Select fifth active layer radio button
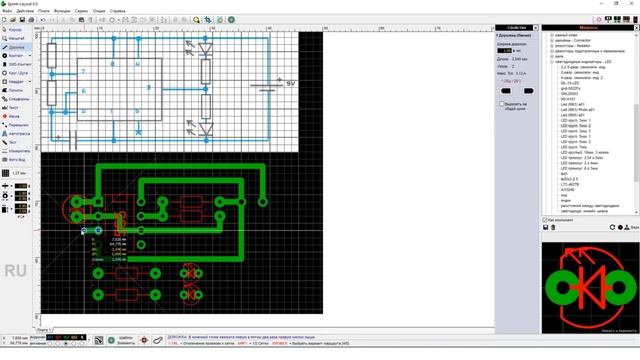Screen dimensions: 640x360 [82, 344]
